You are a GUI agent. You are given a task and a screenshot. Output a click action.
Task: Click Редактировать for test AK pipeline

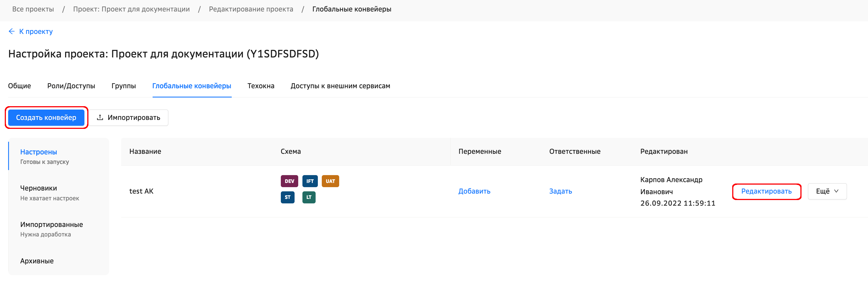[x=766, y=191]
